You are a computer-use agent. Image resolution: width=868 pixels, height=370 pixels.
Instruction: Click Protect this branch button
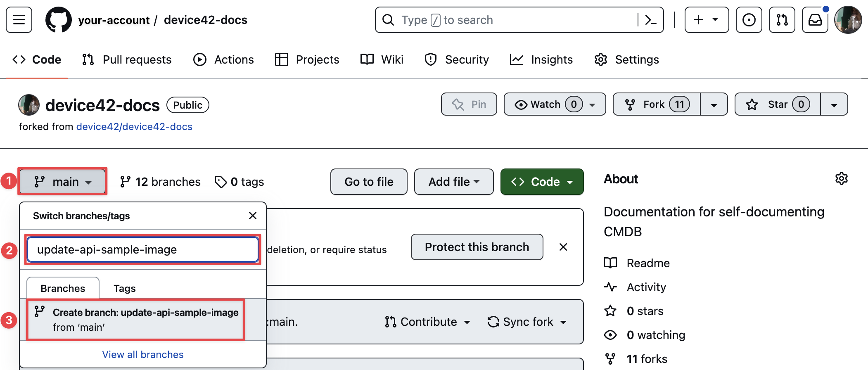[x=477, y=247]
